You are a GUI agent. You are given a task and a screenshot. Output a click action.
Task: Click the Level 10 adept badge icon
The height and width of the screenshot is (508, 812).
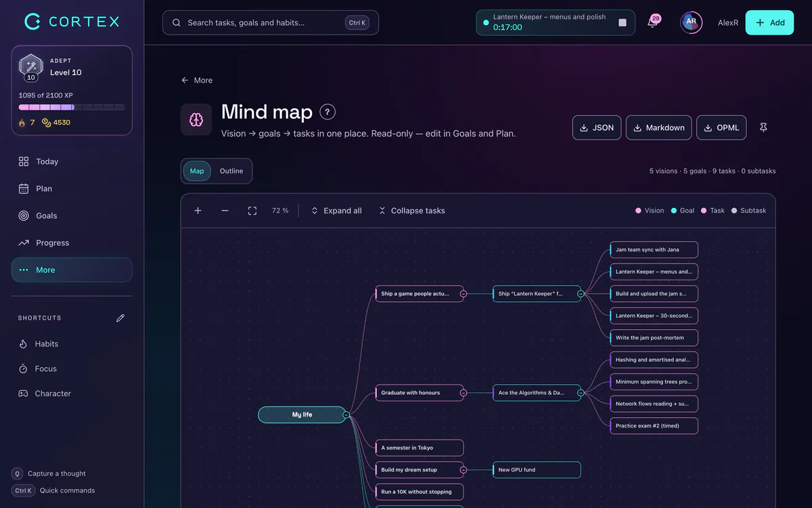click(x=30, y=67)
